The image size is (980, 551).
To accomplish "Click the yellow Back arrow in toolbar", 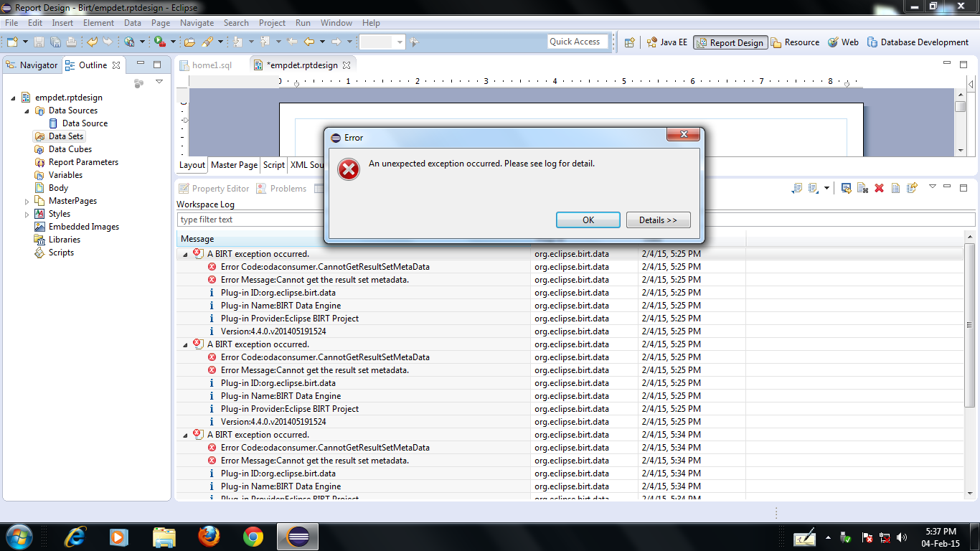I will coord(309,42).
